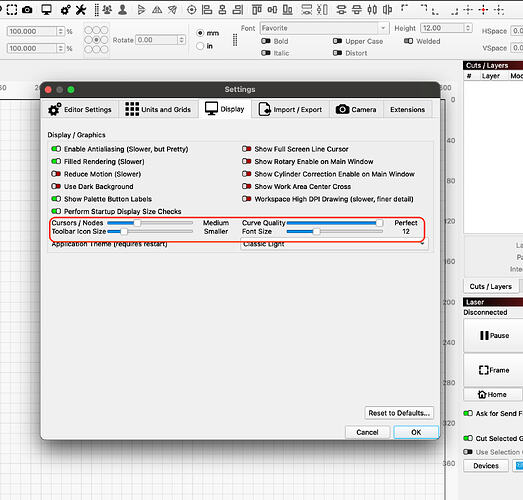Turn on Show Work Area Center Cross

coord(246,186)
